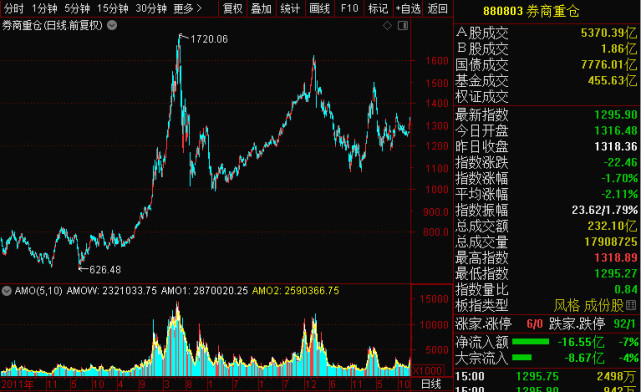Open the 成份股 list icon
Image resolution: width=641 pixels, height=392 pixels.
coord(631,305)
